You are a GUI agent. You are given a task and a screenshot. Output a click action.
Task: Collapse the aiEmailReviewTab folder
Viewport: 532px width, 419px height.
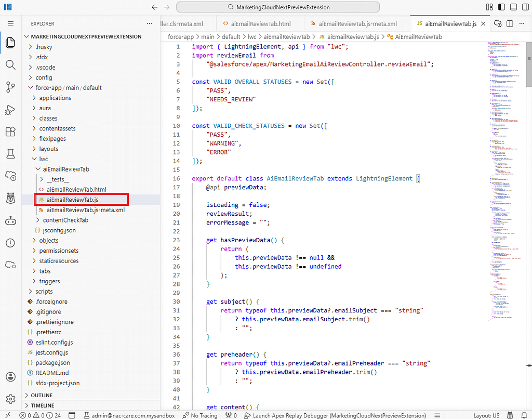pyautogui.click(x=66, y=169)
